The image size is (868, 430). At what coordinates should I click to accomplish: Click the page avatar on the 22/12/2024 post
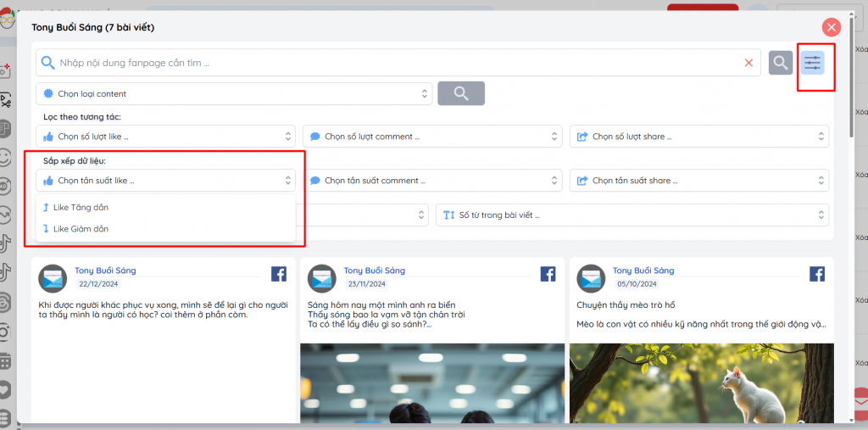click(53, 278)
